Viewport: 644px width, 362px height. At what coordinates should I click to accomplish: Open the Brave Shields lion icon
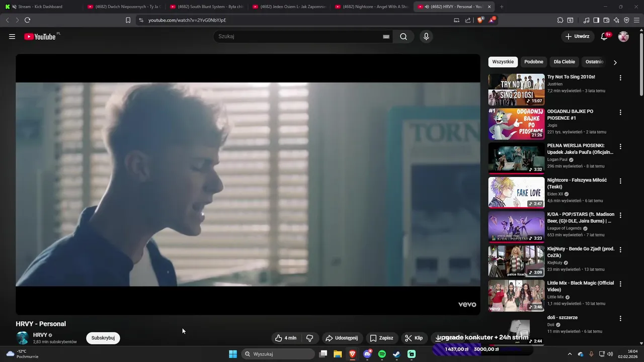[480, 20]
